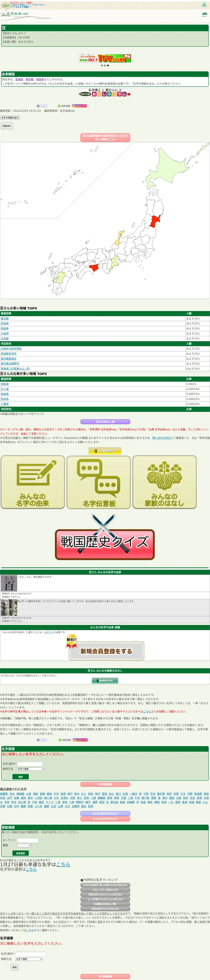Open the hamburger menu icon
Viewport: 210px width, 980px height.
pyautogui.click(x=205, y=15)
